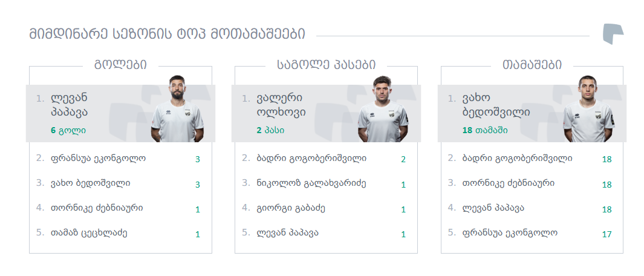Click ბადრი გოგობერიშვილი in the assists list

311,159
